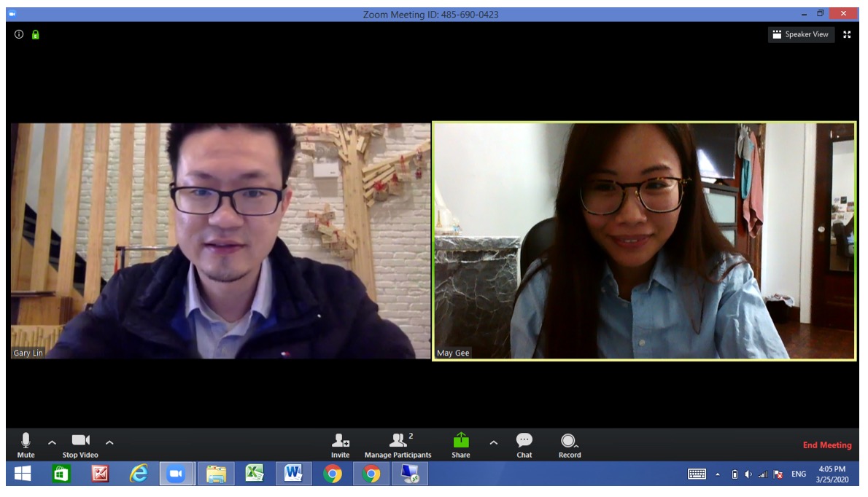Open the red app icon beside Store
868x497 pixels.
click(100, 474)
